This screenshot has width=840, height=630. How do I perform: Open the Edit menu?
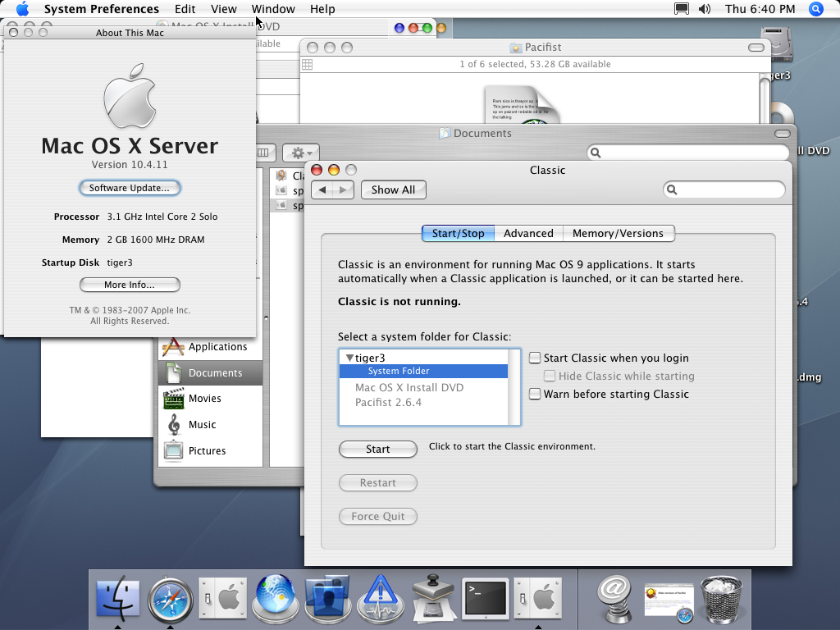pos(185,9)
